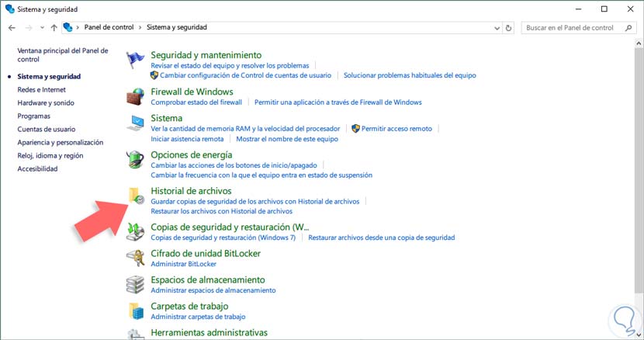Viewport: 644px width, 340px height.
Task: Refresh the Control Panel view
Action: 508,27
